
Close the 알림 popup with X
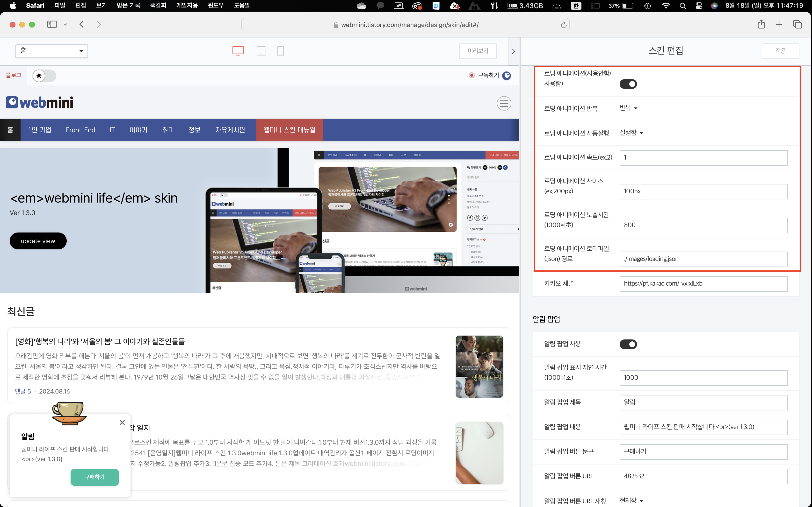pyautogui.click(x=122, y=422)
